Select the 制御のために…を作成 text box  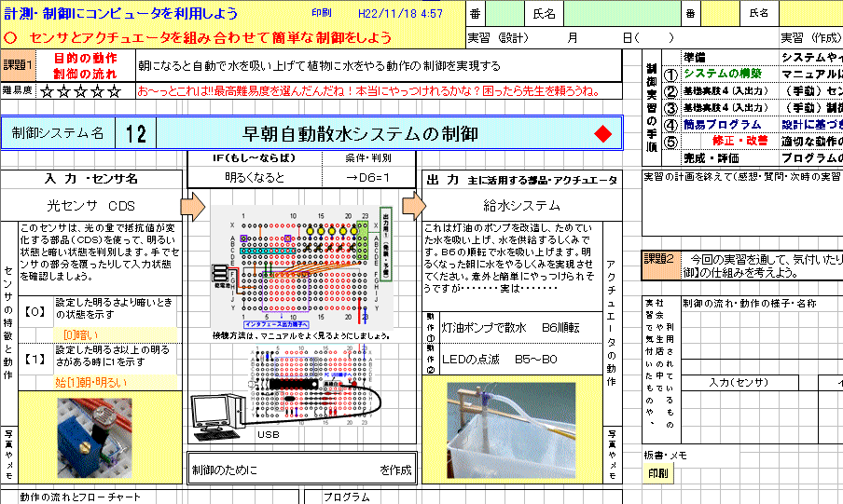tap(304, 469)
